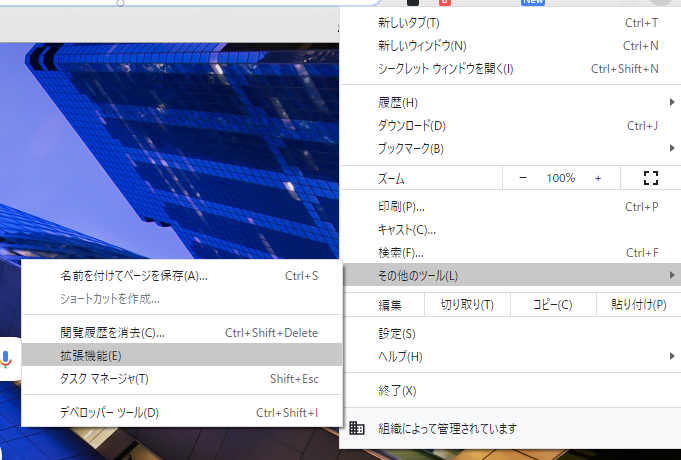Decrease zoom with the minus button
Image resolution: width=681 pixels, height=460 pixels.
523,178
